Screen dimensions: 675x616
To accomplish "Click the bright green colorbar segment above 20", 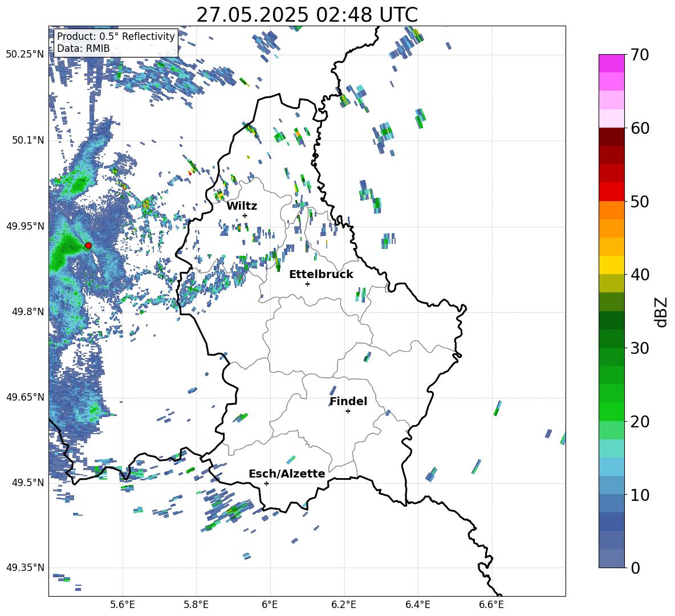I will pyautogui.click(x=611, y=411).
